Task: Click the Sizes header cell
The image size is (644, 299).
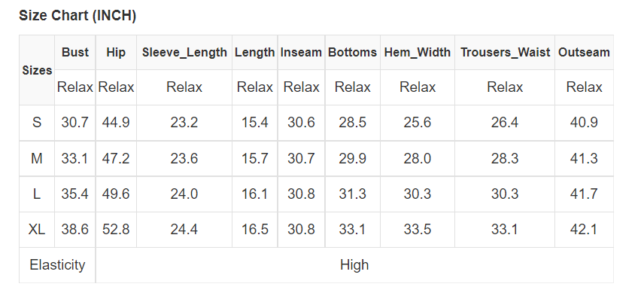Action: tap(37, 70)
